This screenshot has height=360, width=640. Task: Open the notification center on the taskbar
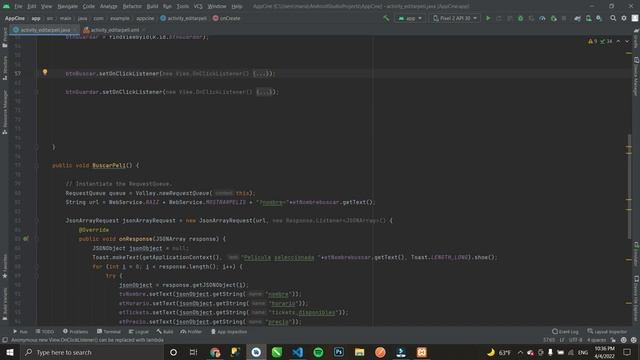click(627, 352)
